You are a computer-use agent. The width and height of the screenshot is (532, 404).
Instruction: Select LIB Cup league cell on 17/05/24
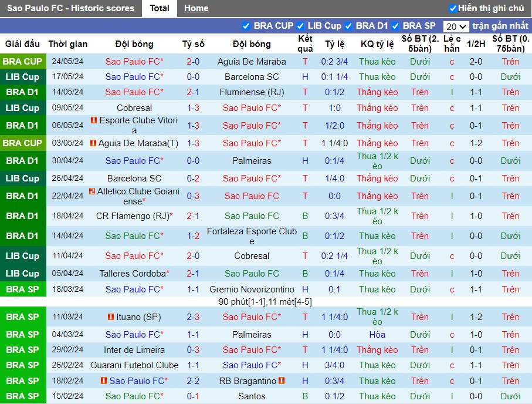tap(23, 77)
